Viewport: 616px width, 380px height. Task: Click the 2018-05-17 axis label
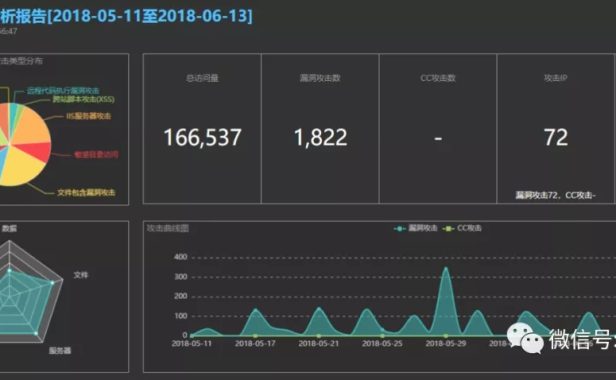tap(255, 343)
